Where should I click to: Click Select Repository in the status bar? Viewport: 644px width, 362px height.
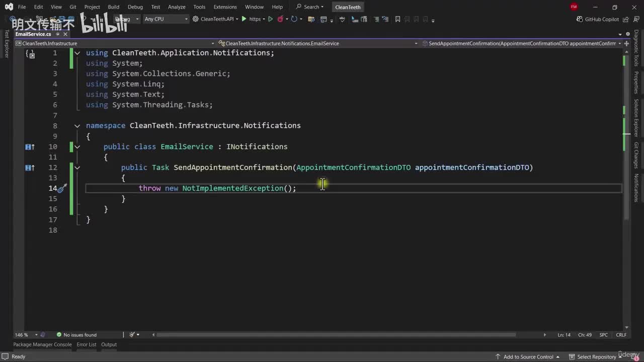597,357
